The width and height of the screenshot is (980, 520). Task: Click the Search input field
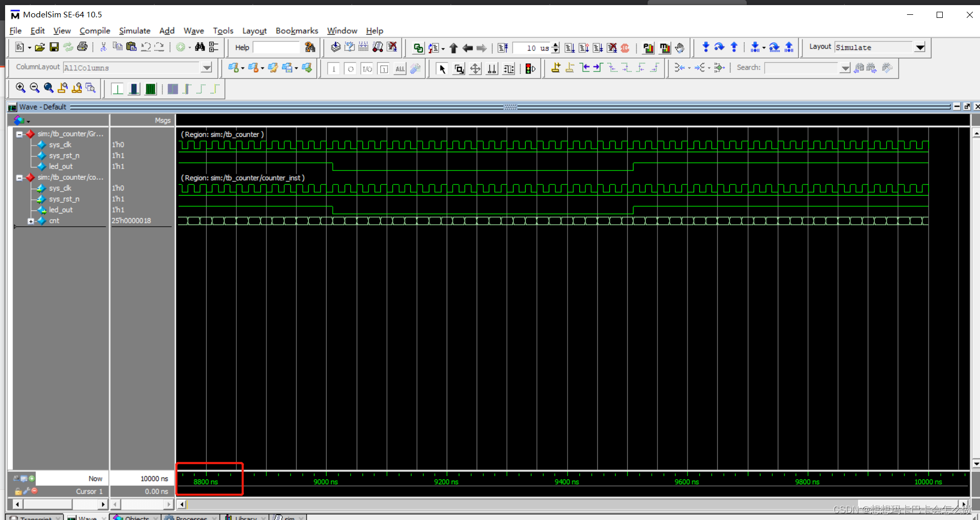point(802,68)
